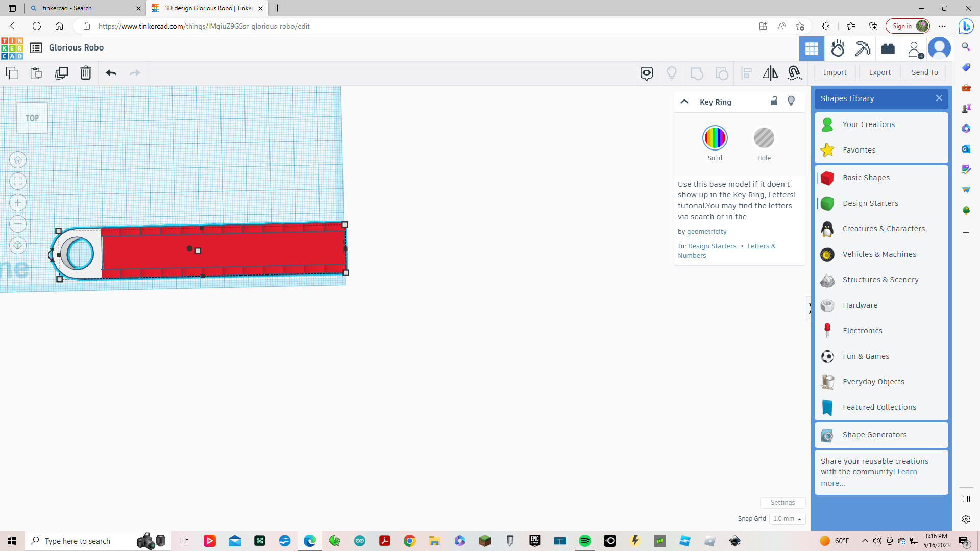Hide the Key Ring with the bulb toggle
The width and height of the screenshot is (980, 551).
coord(791,101)
